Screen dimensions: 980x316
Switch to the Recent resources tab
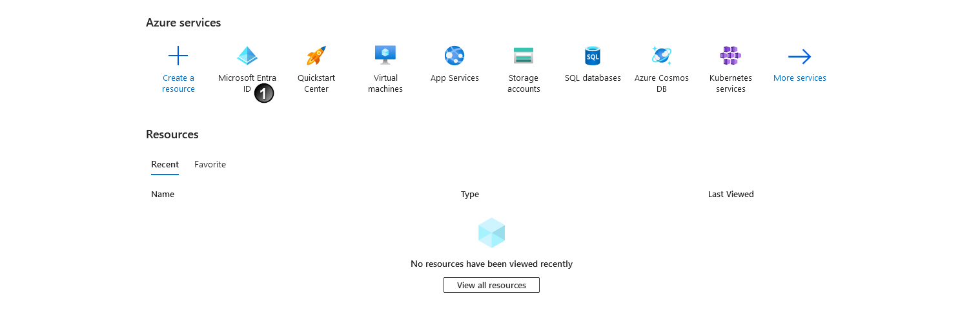point(165,165)
